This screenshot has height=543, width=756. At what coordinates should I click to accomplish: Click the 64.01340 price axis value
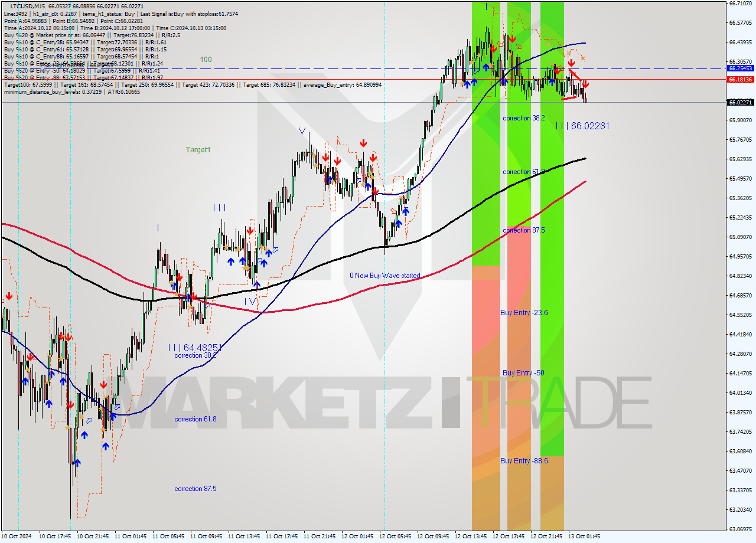(740, 392)
